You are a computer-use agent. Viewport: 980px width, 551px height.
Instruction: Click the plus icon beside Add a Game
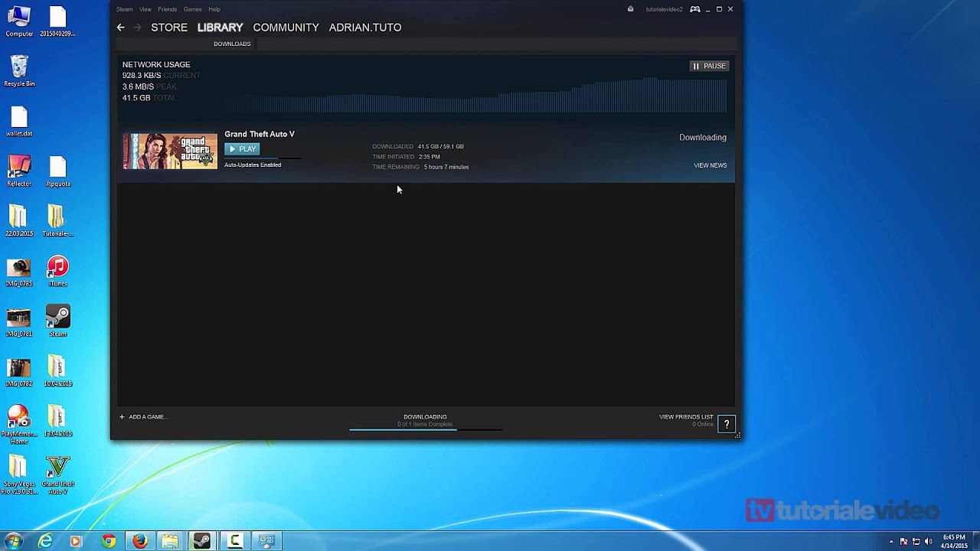click(x=122, y=417)
